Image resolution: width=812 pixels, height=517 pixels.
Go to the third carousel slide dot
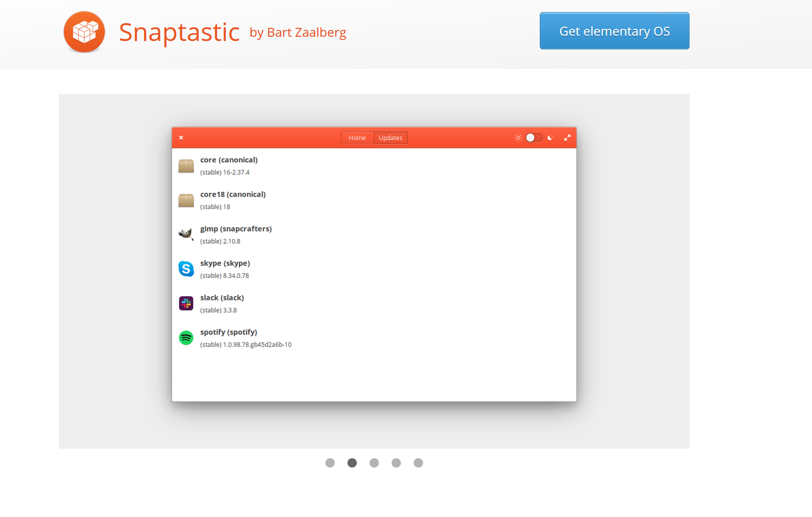coord(374,463)
